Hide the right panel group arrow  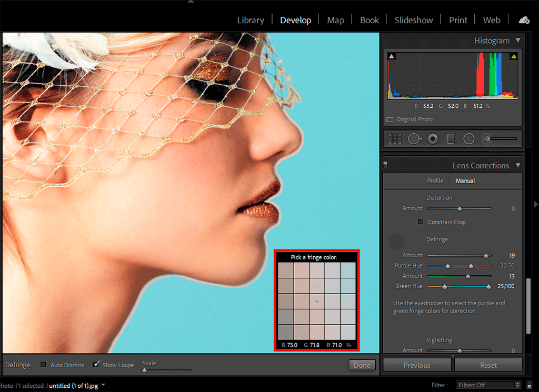pyautogui.click(x=535, y=204)
